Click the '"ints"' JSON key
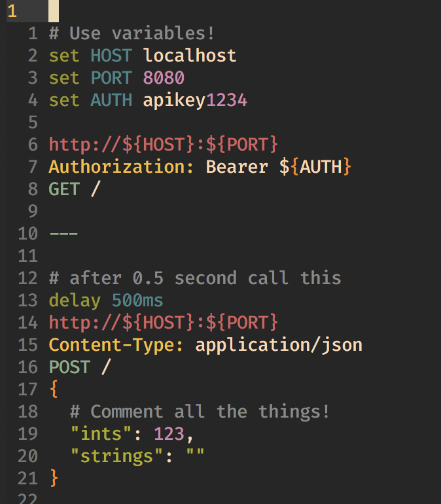This screenshot has width=441, height=504. (101, 434)
